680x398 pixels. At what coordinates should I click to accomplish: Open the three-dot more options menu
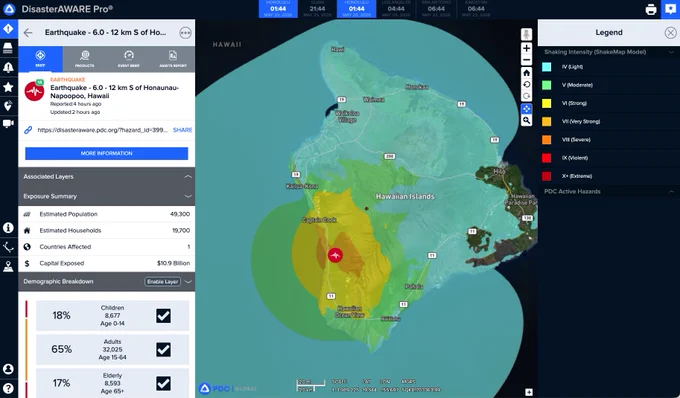point(185,33)
